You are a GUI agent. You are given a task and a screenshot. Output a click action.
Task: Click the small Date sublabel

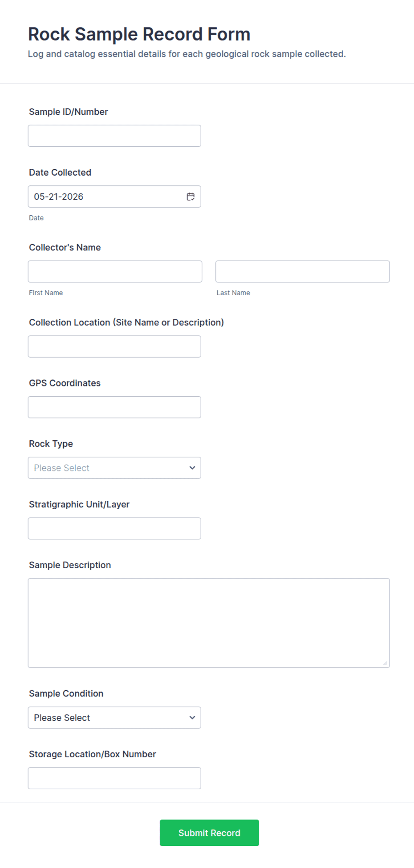[36, 218]
